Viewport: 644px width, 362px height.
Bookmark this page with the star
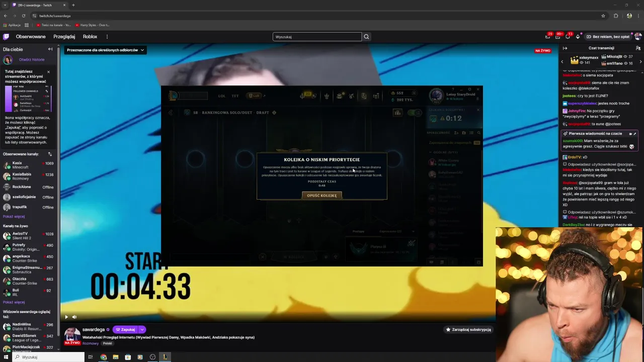(603, 16)
